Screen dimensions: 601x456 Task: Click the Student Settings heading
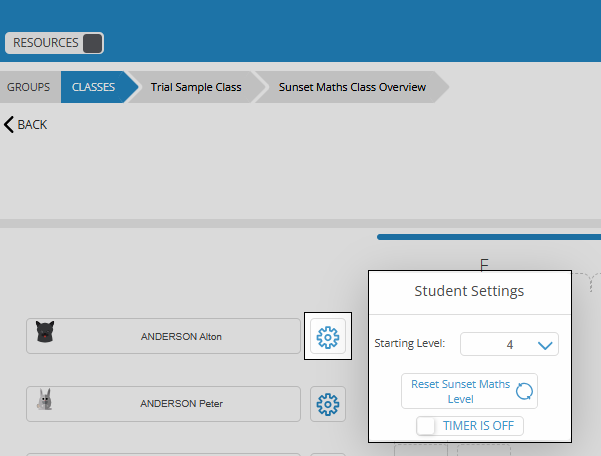coord(469,291)
